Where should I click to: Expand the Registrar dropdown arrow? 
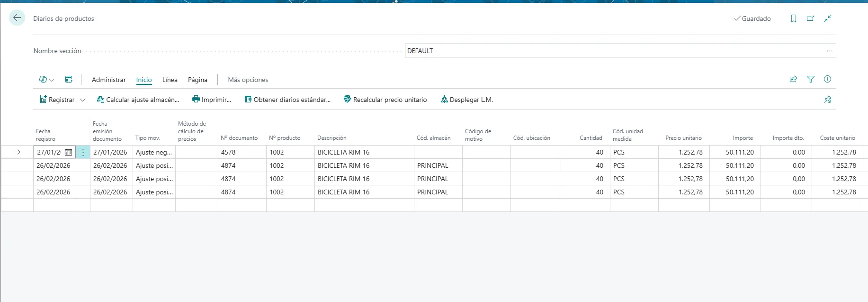pos(83,100)
